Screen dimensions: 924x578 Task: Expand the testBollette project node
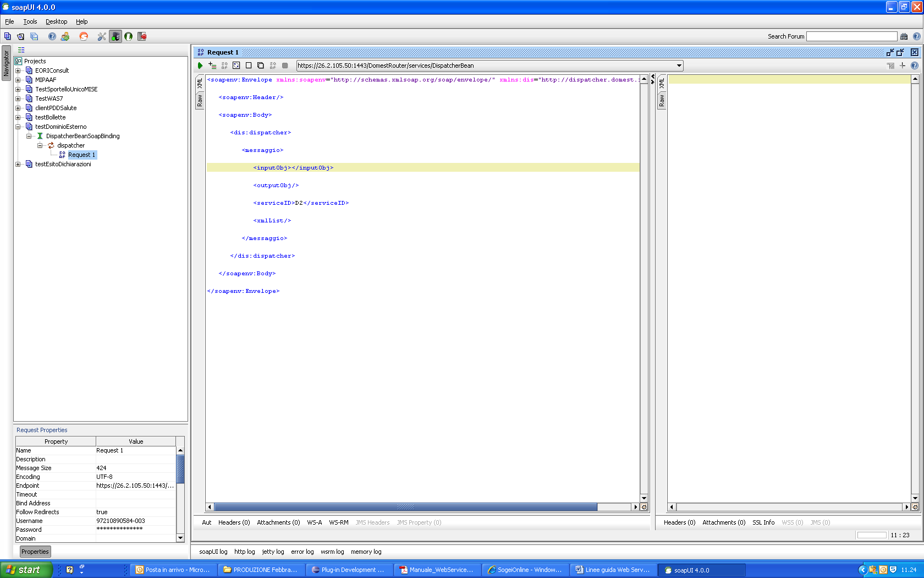click(x=18, y=117)
